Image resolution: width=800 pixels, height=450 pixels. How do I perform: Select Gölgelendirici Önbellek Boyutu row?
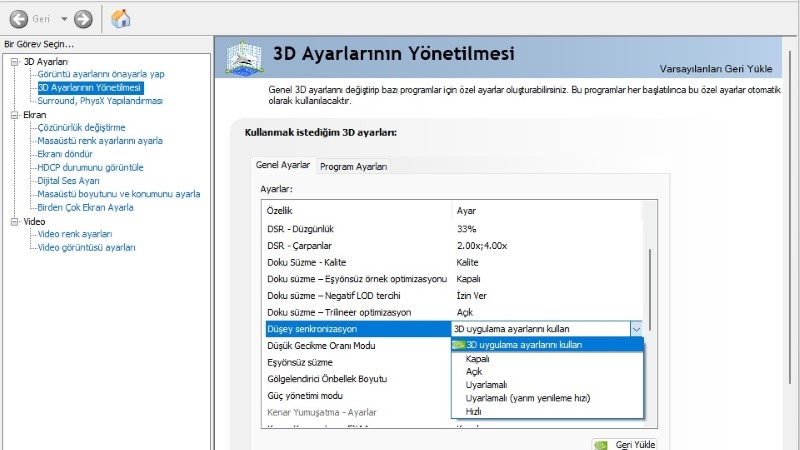point(358,379)
